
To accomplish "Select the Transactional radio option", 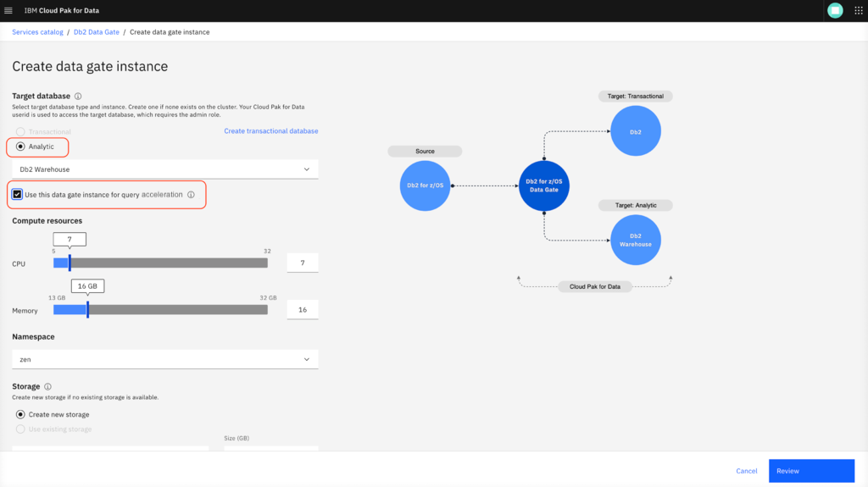I will coord(20,132).
